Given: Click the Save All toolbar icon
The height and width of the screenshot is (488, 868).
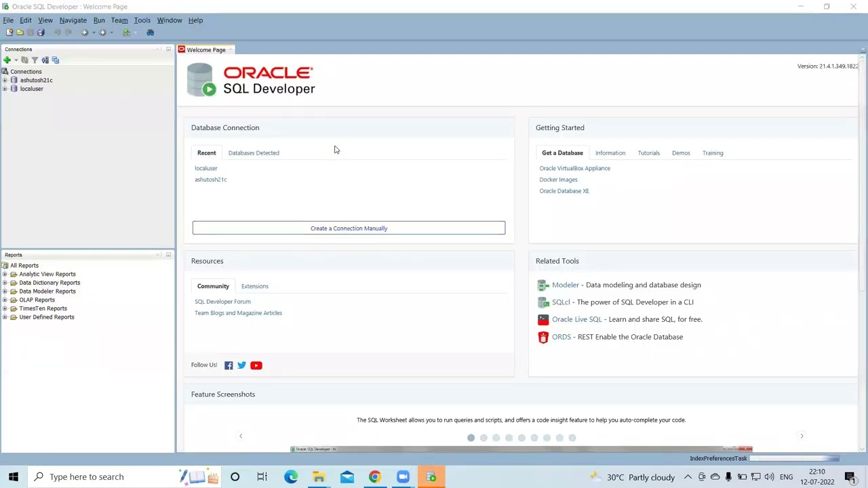Looking at the screenshot, I should pos(41,33).
